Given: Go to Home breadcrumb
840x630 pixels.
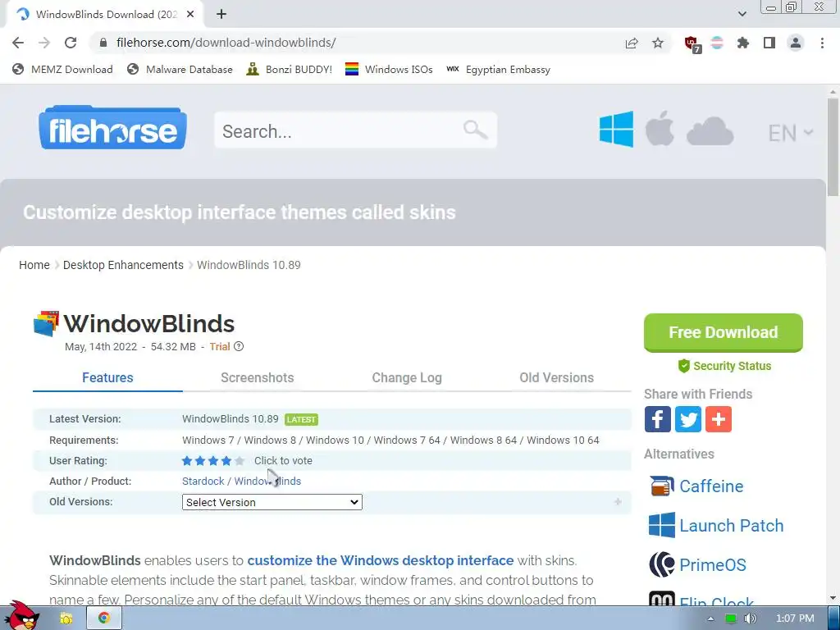Looking at the screenshot, I should tap(34, 265).
